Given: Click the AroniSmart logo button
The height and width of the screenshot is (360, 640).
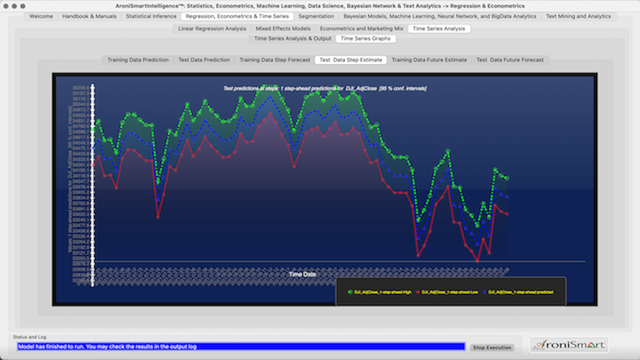Looking at the screenshot, I should point(569,345).
